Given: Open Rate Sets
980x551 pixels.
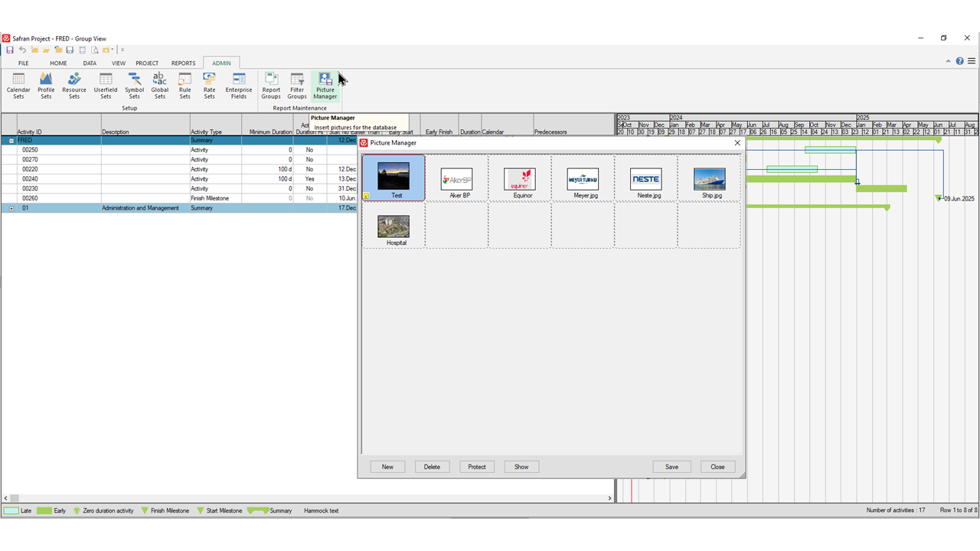Looking at the screenshot, I should (x=209, y=86).
